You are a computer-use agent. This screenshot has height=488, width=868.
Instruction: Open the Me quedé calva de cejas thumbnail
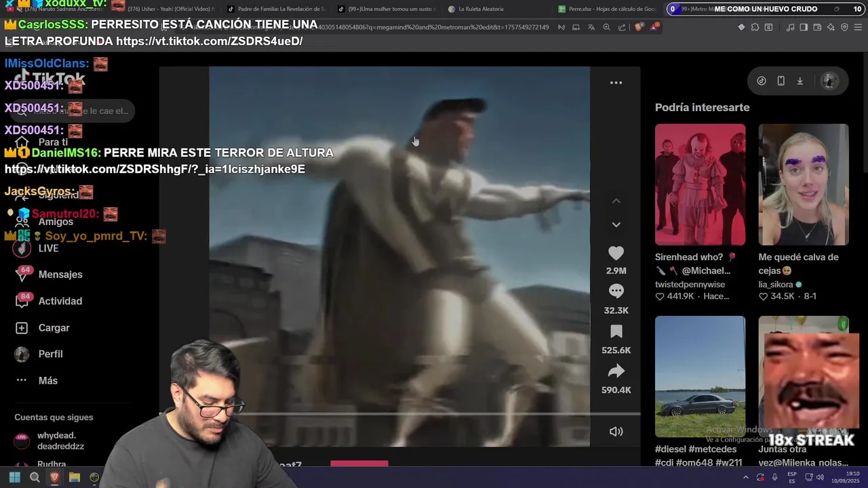[x=804, y=184]
